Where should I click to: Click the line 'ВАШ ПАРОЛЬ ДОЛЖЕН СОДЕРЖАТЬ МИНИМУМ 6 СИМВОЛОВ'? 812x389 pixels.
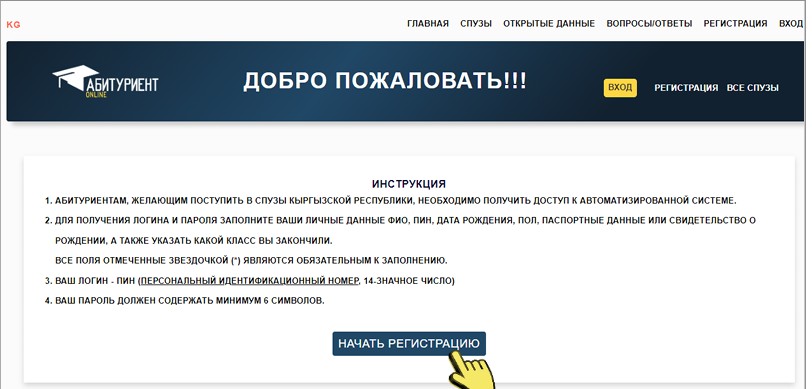tap(190, 301)
